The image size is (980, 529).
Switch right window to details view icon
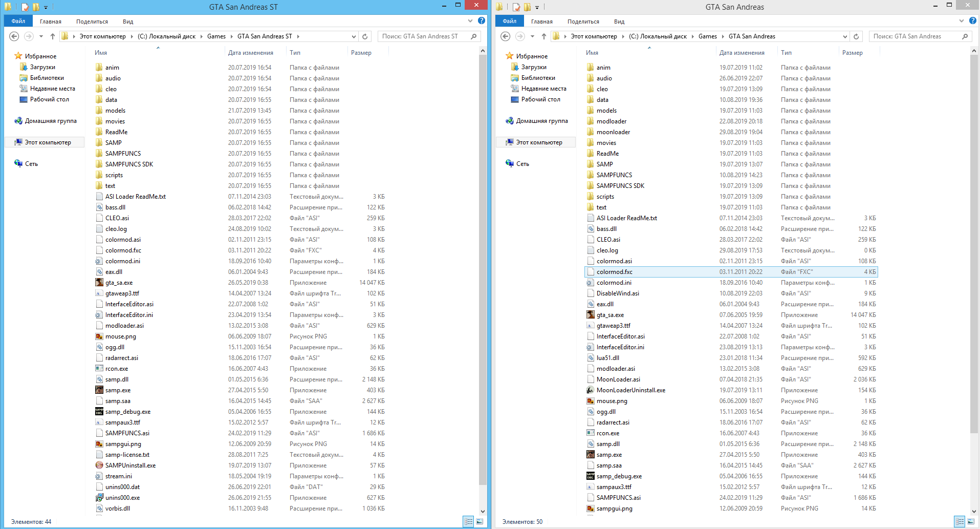(960, 521)
